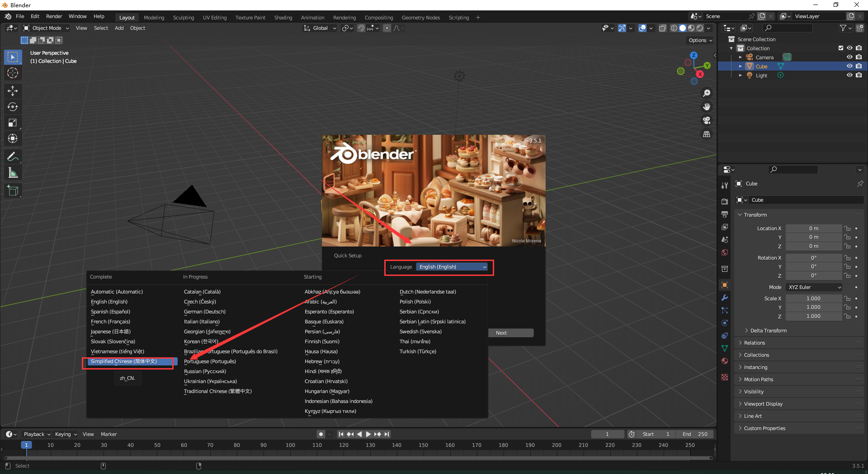Open the Transform Orientation dropdown showing Global
Viewport: 868px width, 474px height.
[x=320, y=28]
